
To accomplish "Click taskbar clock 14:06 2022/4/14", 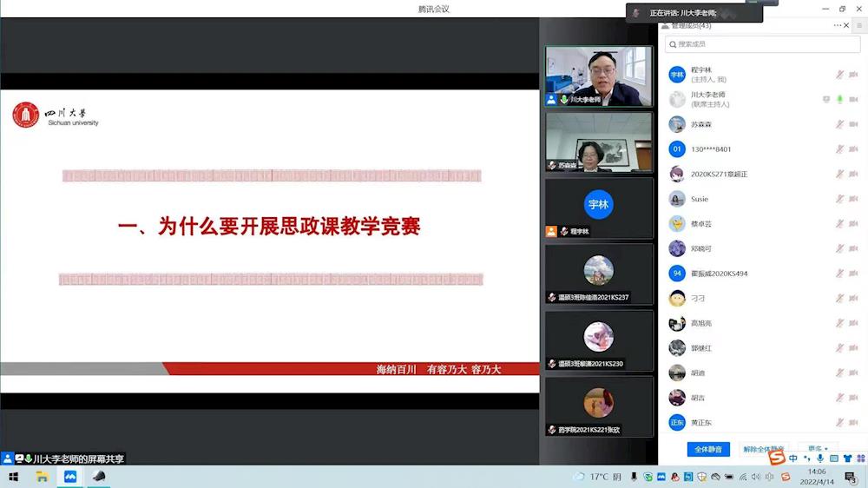I will 817,477.
